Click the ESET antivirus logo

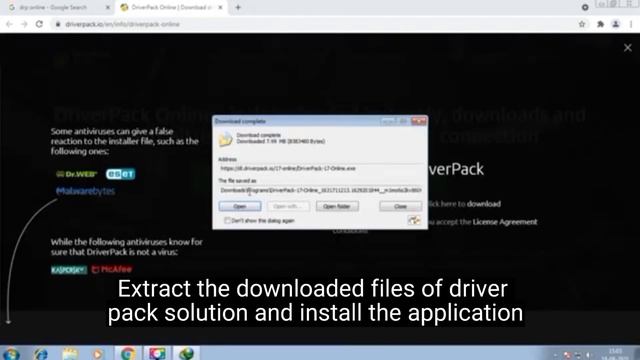pyautogui.click(x=120, y=174)
